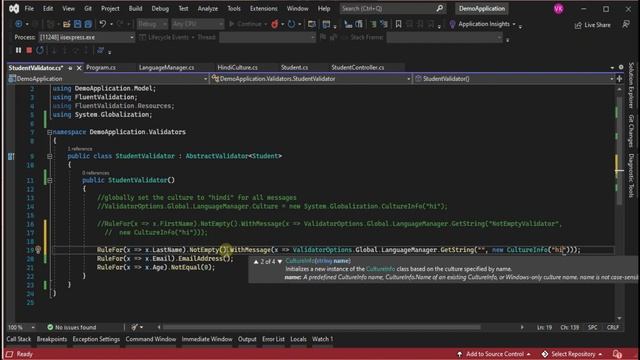The image size is (640, 360).
Task: Click the window layout toolbar icon
Action: pos(326,24)
